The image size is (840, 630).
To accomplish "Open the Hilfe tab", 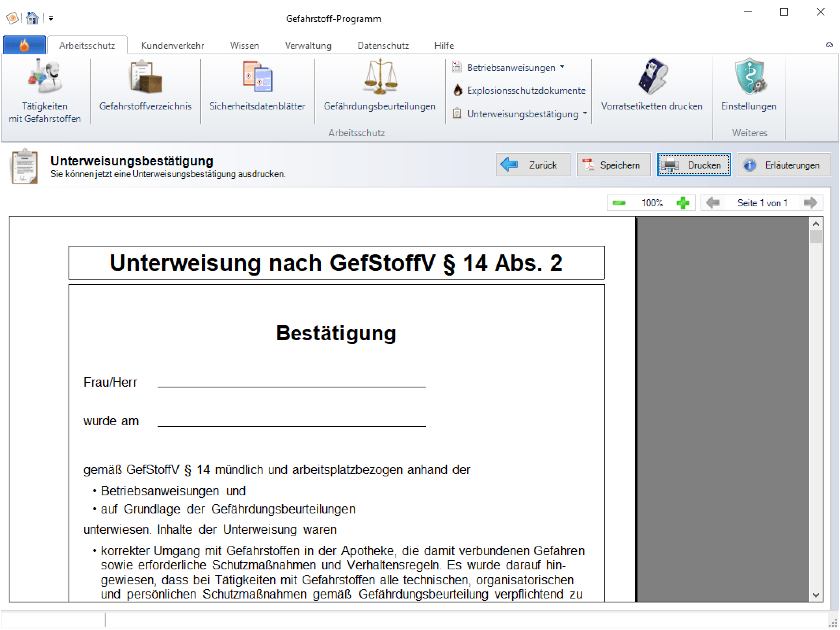I will [444, 45].
